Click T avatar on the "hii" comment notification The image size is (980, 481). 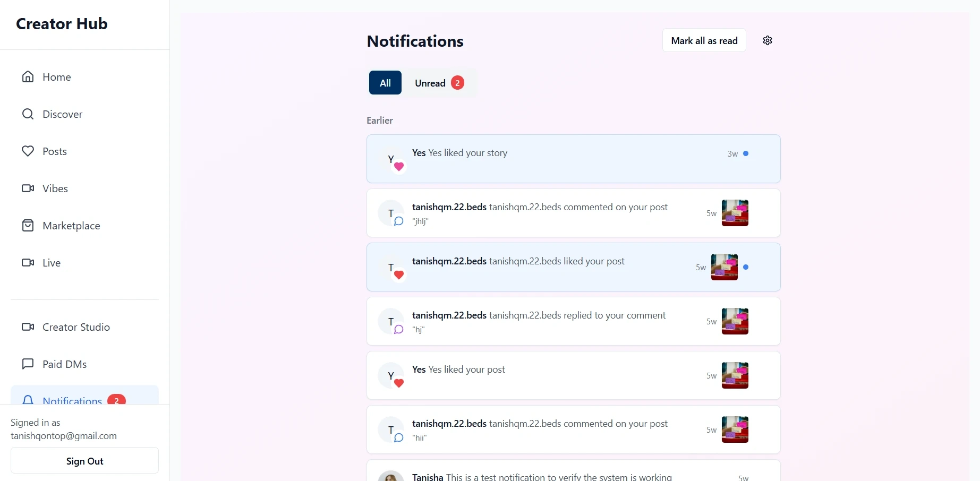(x=391, y=430)
